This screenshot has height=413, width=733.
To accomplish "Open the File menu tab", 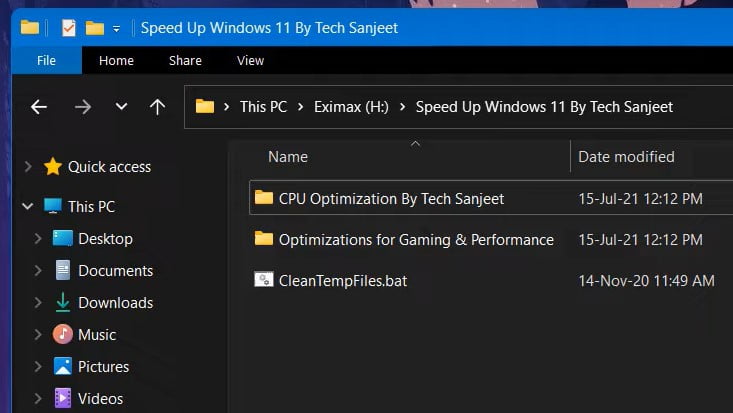I will (46, 60).
